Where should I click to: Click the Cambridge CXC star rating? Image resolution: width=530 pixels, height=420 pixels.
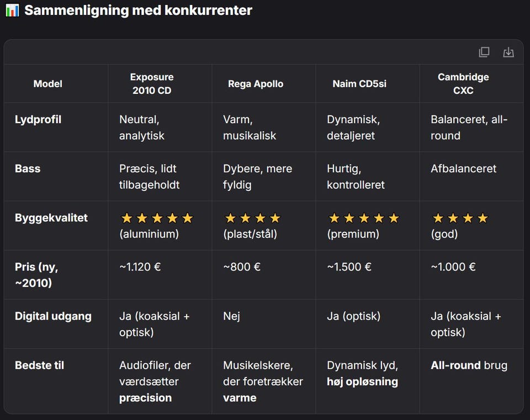pos(460,218)
